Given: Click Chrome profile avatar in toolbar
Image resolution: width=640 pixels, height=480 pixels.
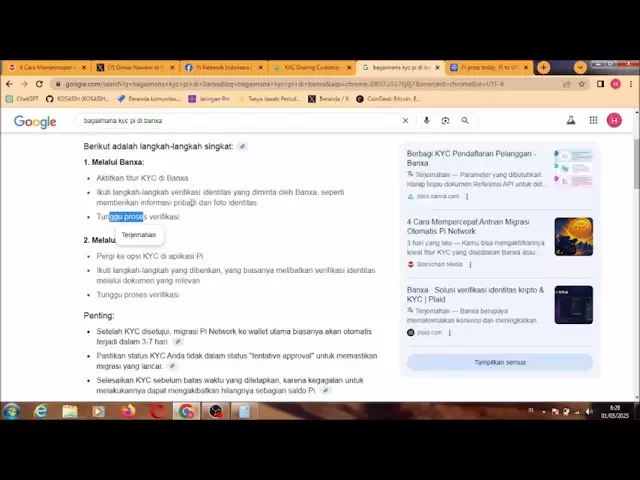Looking at the screenshot, I should coord(616,84).
